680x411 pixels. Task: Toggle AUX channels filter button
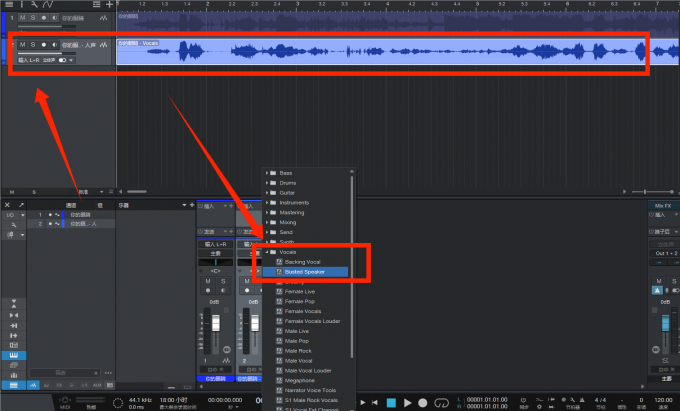tap(97, 385)
